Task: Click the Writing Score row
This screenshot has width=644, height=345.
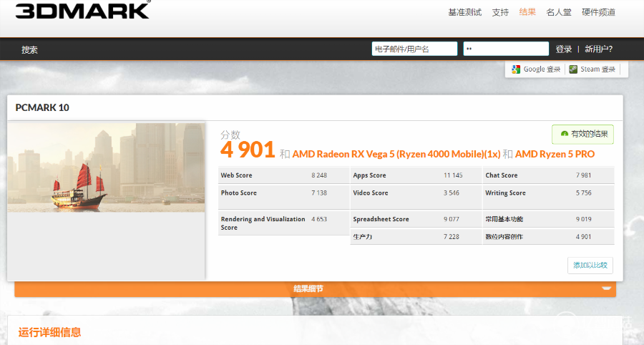Action: coord(548,197)
